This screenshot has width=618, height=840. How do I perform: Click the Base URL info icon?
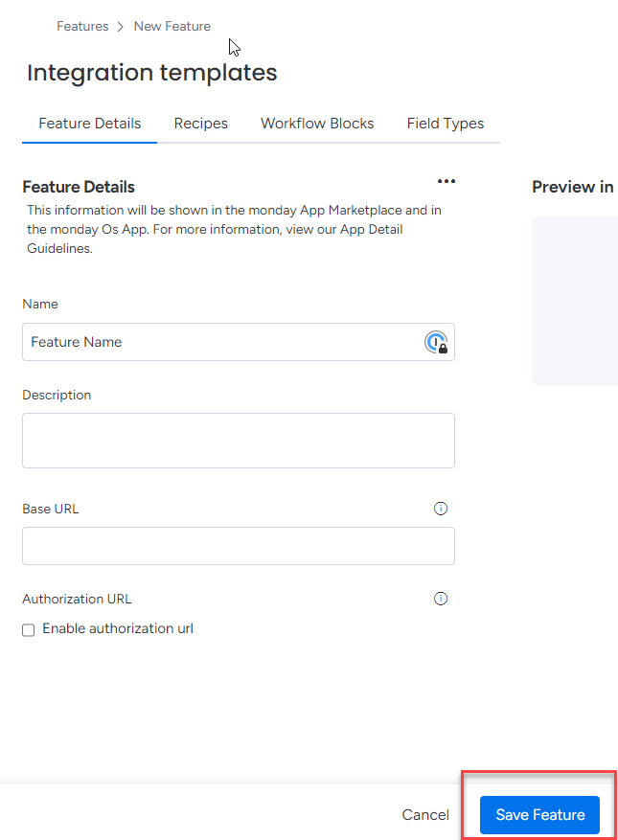click(441, 509)
